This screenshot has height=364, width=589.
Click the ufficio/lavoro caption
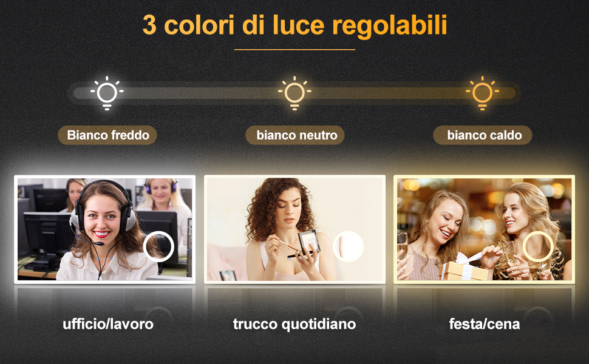click(x=108, y=324)
